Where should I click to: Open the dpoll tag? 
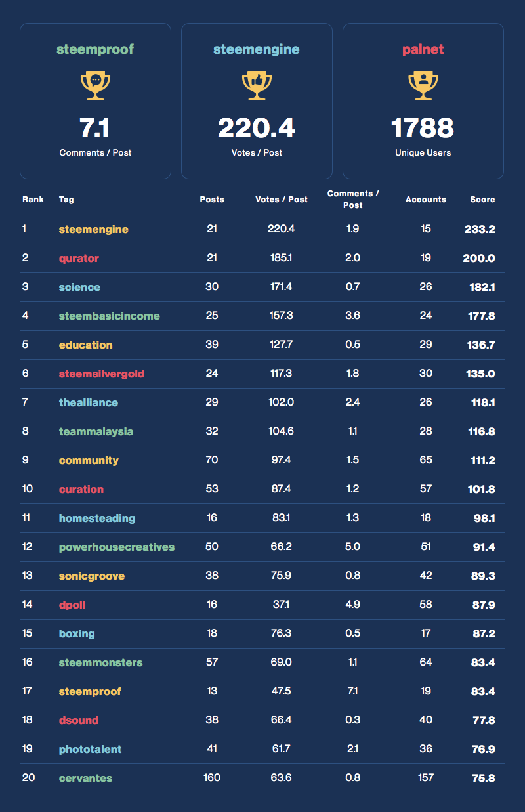coord(72,605)
